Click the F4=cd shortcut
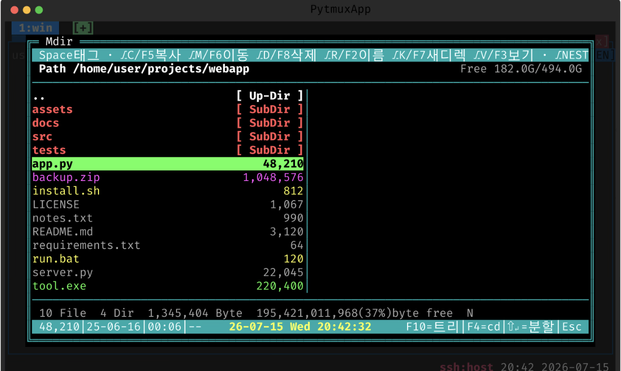This screenshot has width=621, height=371. point(484,327)
